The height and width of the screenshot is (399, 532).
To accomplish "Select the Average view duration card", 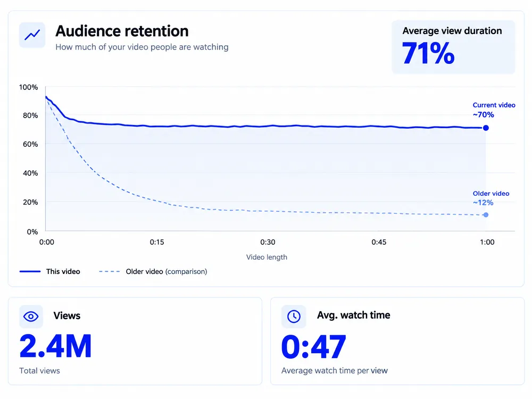I will pos(453,47).
